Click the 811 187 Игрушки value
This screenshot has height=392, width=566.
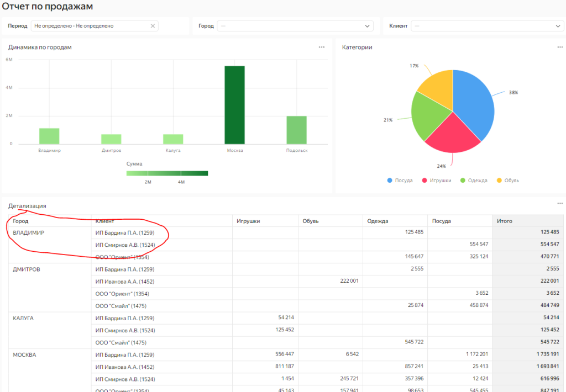pyautogui.click(x=285, y=367)
